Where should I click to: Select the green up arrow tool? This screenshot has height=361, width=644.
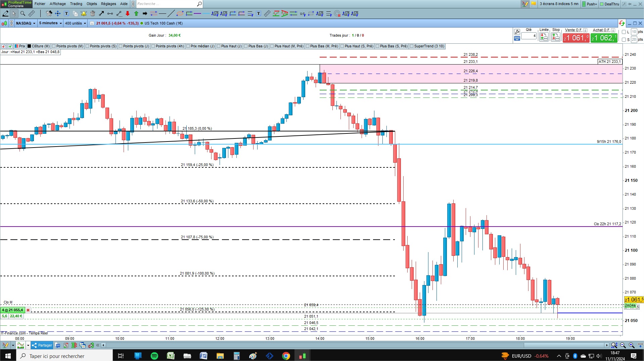tap(136, 13)
